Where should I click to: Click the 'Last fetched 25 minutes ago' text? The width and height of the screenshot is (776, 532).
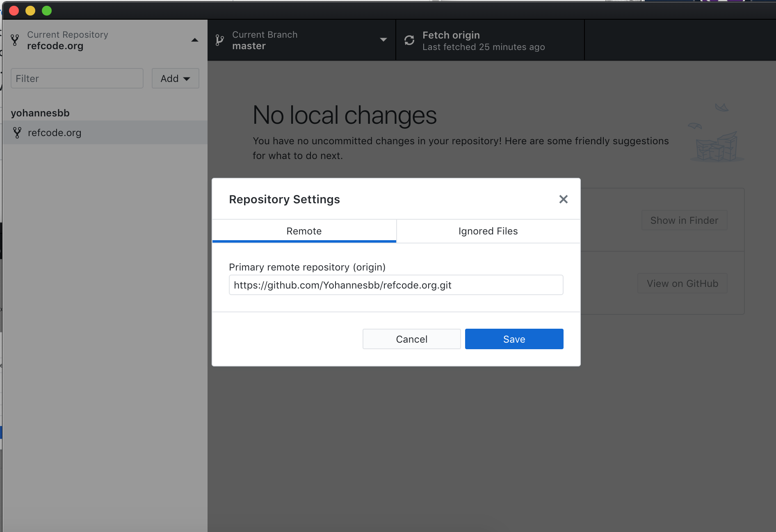(484, 47)
